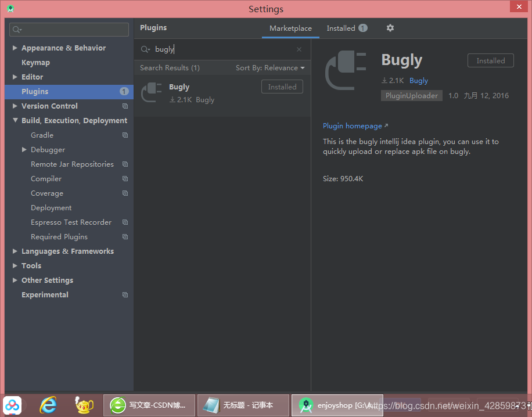Viewport: 532px width, 417px height.
Task: Switch to the Installed tab
Action: [x=347, y=28]
